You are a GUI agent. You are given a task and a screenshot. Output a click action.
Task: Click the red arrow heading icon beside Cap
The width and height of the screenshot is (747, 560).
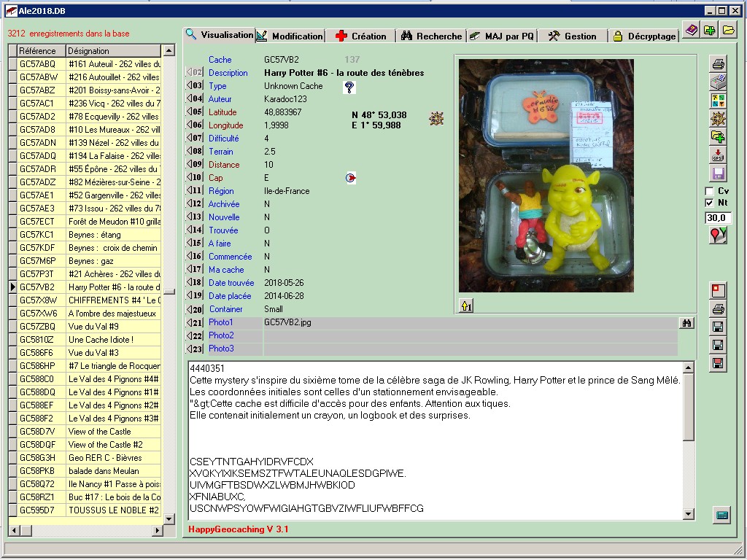click(x=351, y=178)
